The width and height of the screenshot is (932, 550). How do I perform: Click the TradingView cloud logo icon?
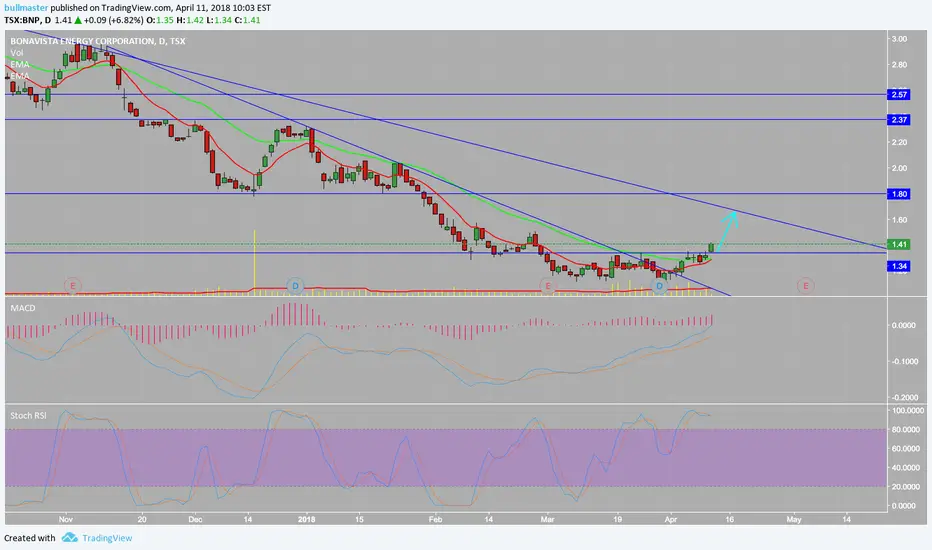tap(70, 538)
